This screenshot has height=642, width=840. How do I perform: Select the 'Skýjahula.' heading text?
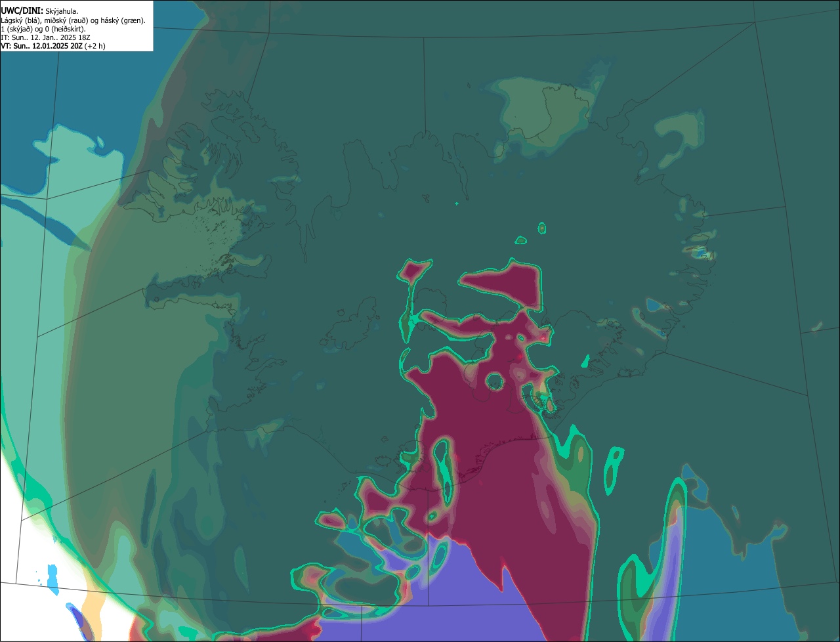point(62,11)
